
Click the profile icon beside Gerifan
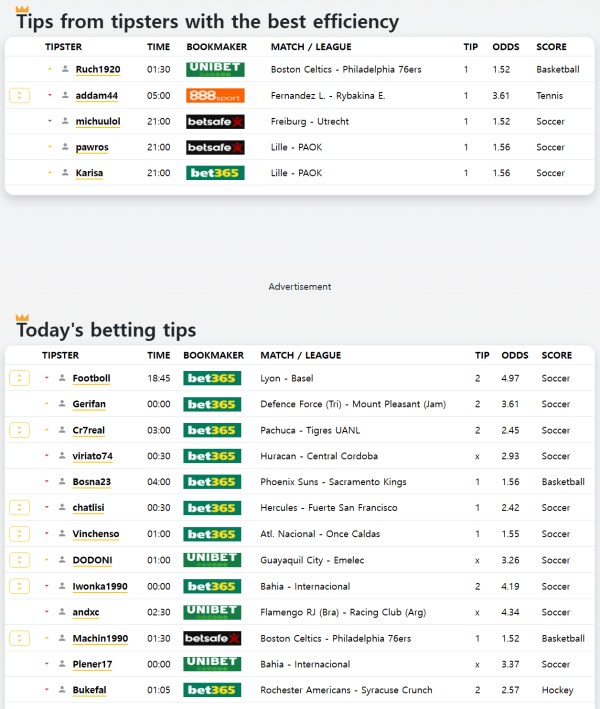pyautogui.click(x=62, y=404)
